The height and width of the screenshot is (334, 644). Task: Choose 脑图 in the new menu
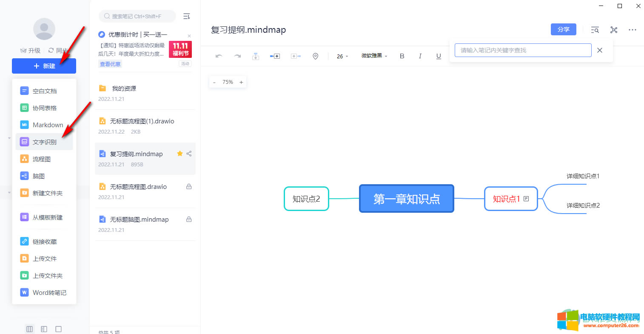tap(39, 176)
